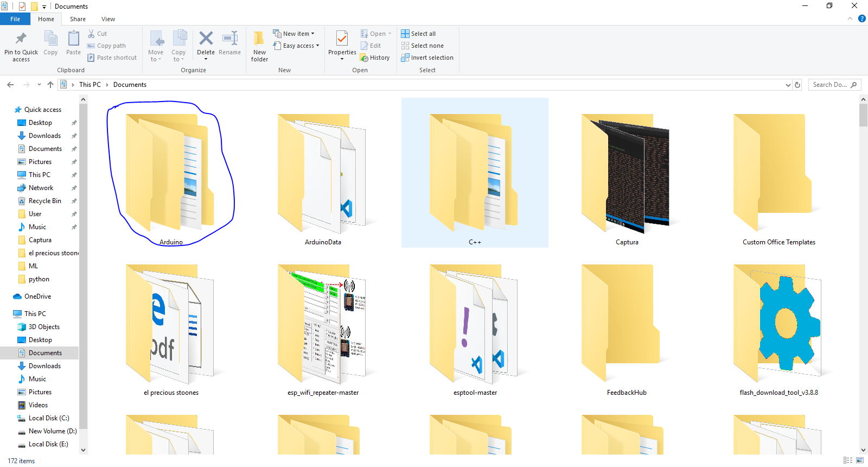
Task: Open the Help question mark icon
Action: pos(861,18)
